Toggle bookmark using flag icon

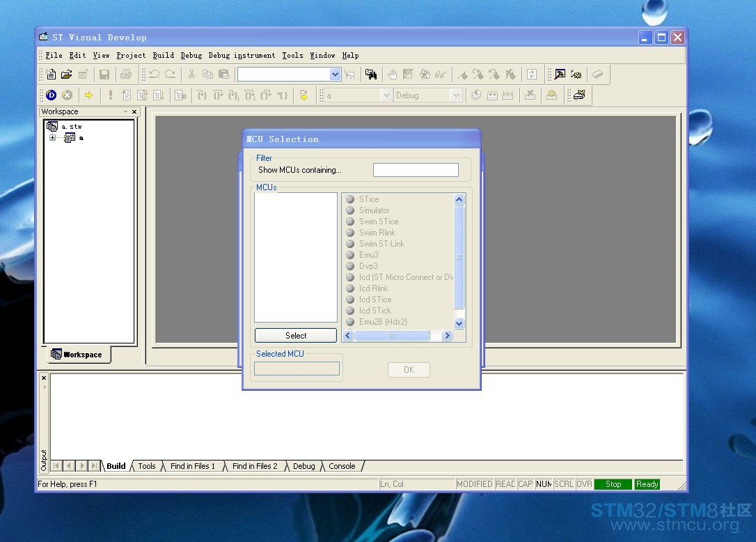(462, 75)
